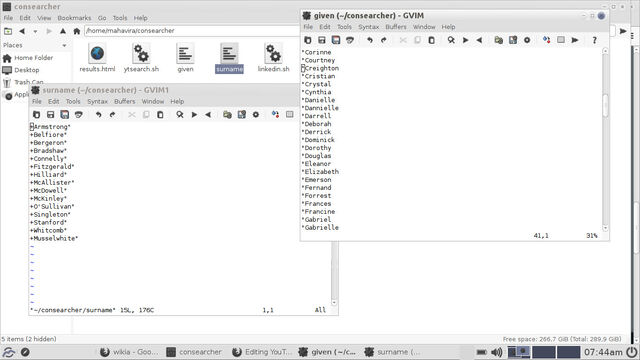The image size is (640, 360).
Task: Click the path field /home/mahavira/consearcher
Action: point(192,31)
